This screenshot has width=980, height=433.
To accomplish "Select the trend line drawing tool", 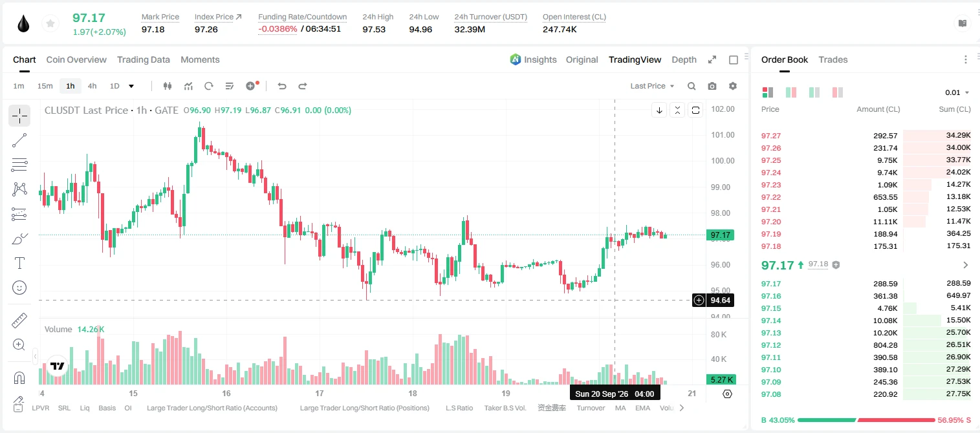I will coord(19,141).
